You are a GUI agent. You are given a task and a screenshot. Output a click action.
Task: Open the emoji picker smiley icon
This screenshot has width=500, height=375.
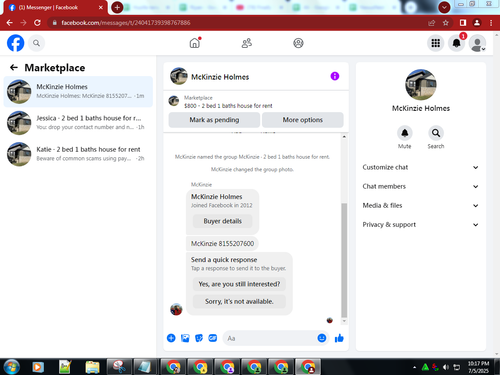pos(322,338)
